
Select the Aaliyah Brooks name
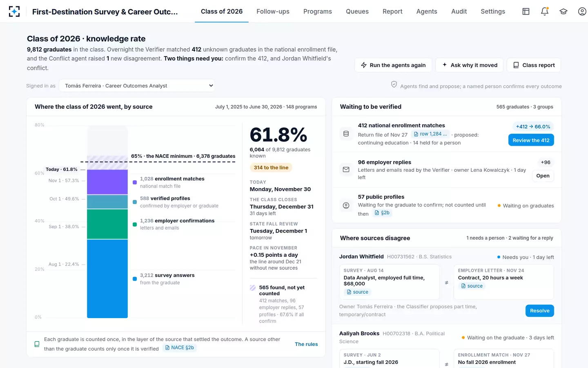point(359,334)
